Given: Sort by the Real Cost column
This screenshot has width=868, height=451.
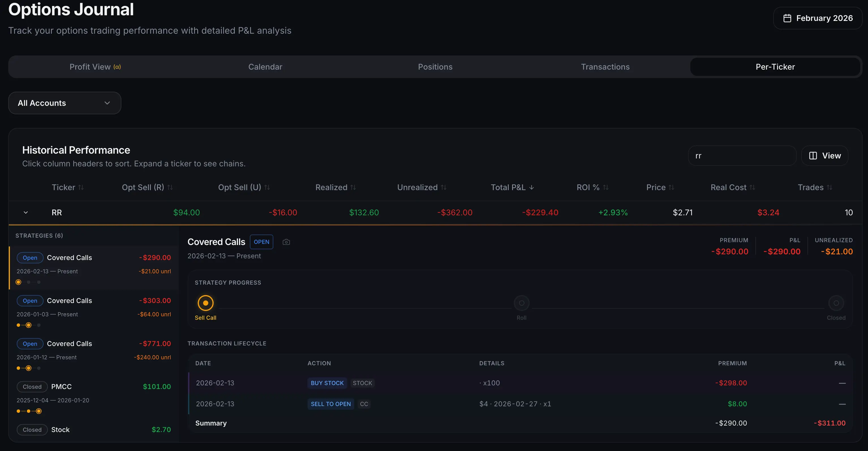Looking at the screenshot, I should point(732,187).
